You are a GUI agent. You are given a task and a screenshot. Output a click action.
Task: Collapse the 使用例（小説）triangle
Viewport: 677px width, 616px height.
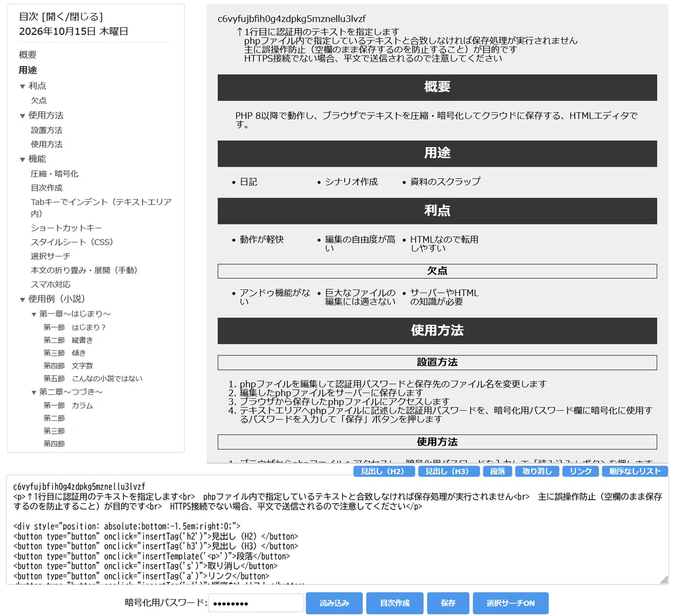[23, 300]
